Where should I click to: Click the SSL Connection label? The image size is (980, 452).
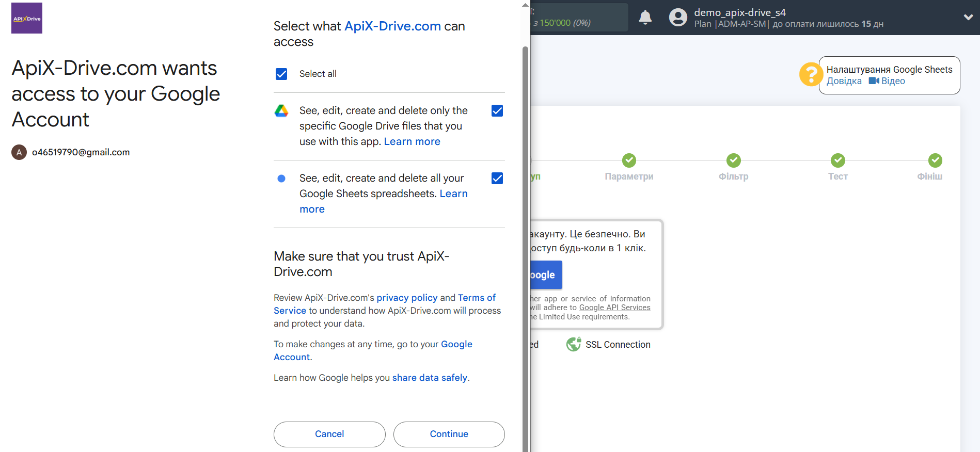coord(618,345)
